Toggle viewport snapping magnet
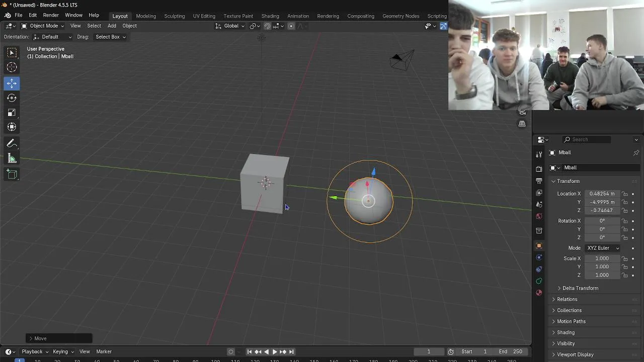Screen dimensions: 644x362 (267, 26)
